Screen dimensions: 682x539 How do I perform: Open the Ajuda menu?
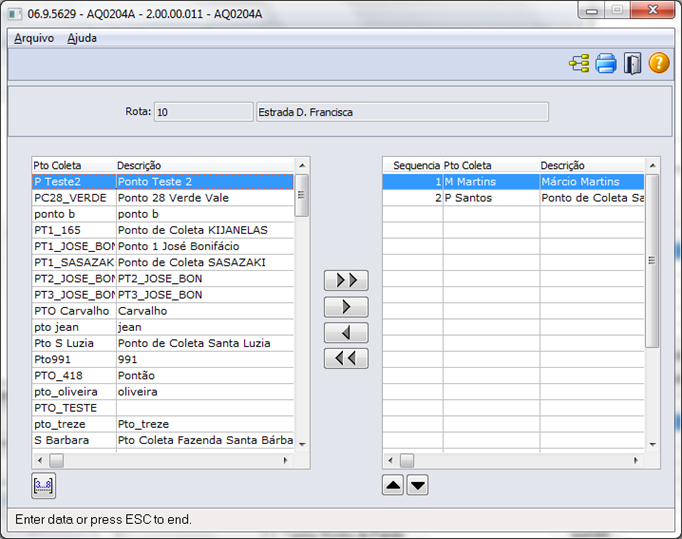click(x=82, y=38)
